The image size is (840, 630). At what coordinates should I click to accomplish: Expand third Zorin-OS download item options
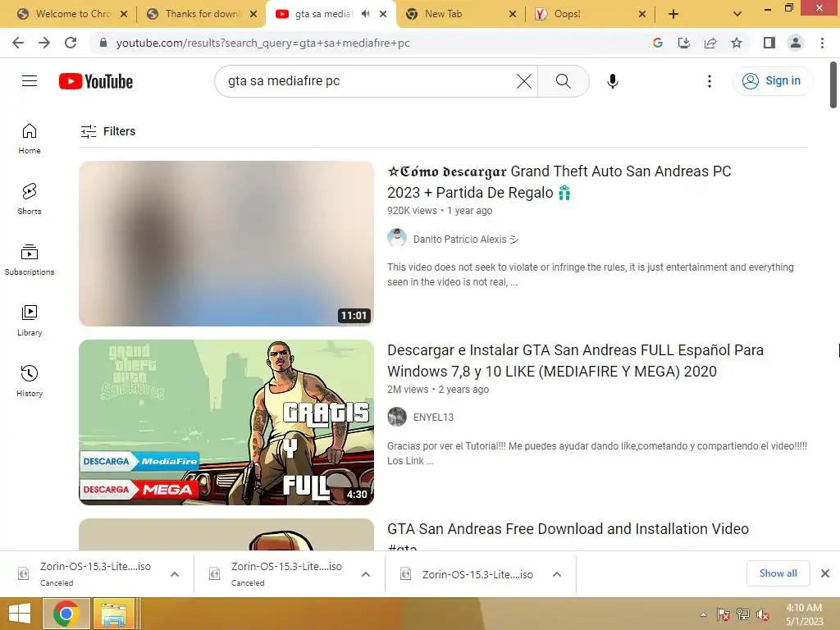pos(557,574)
